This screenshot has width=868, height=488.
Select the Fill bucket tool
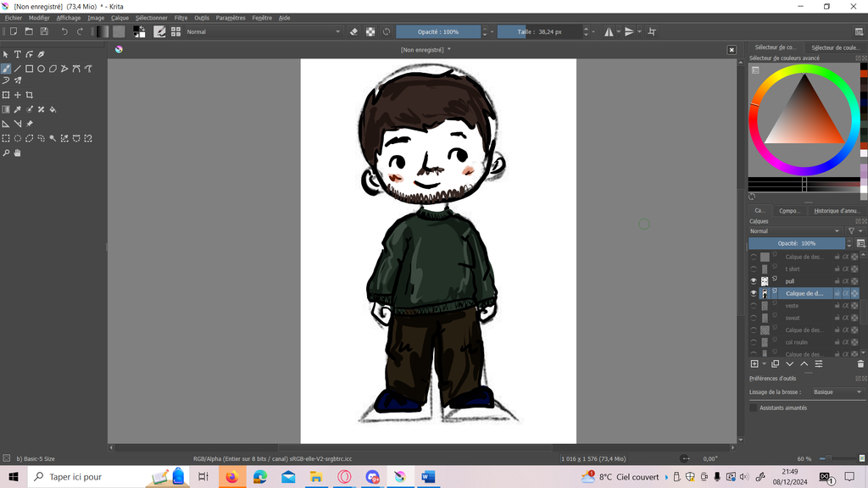pyautogui.click(x=53, y=109)
